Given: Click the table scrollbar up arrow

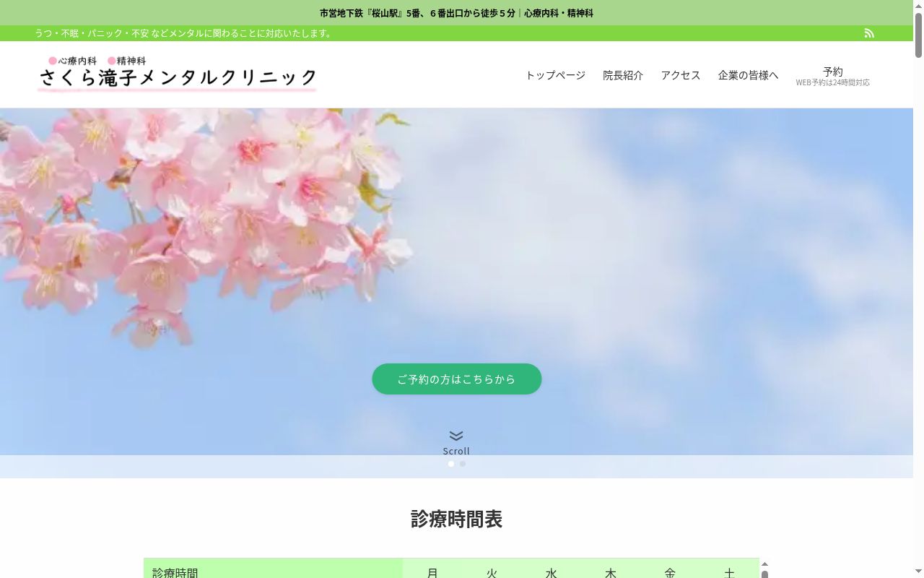Looking at the screenshot, I should [764, 564].
